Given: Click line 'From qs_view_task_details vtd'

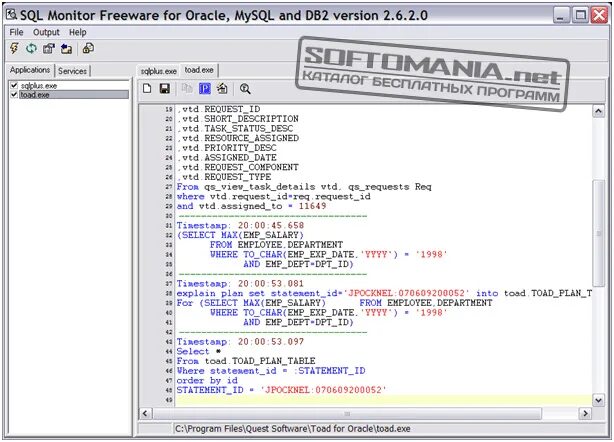Looking at the screenshot, I should tap(304, 187).
